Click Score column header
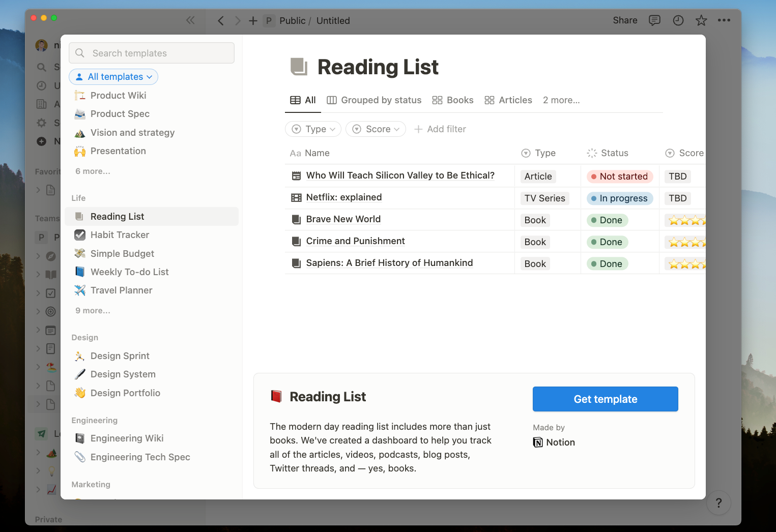The height and width of the screenshot is (532, 776). click(x=684, y=153)
